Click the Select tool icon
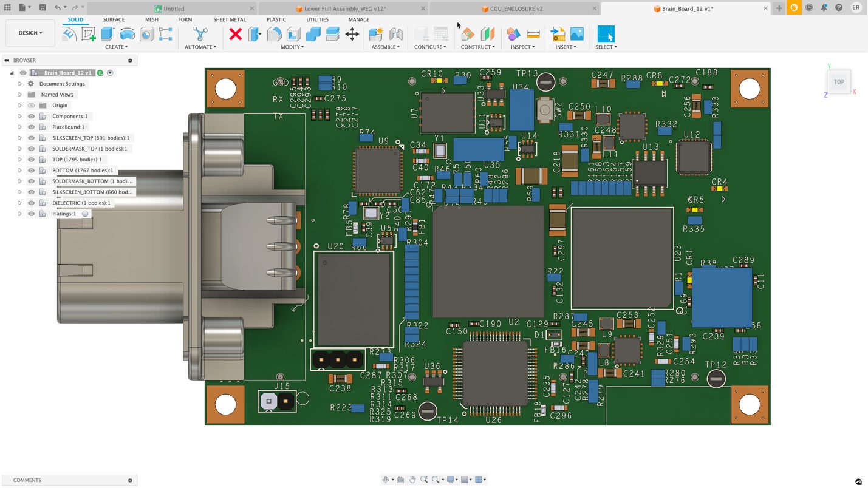 pyautogui.click(x=606, y=33)
